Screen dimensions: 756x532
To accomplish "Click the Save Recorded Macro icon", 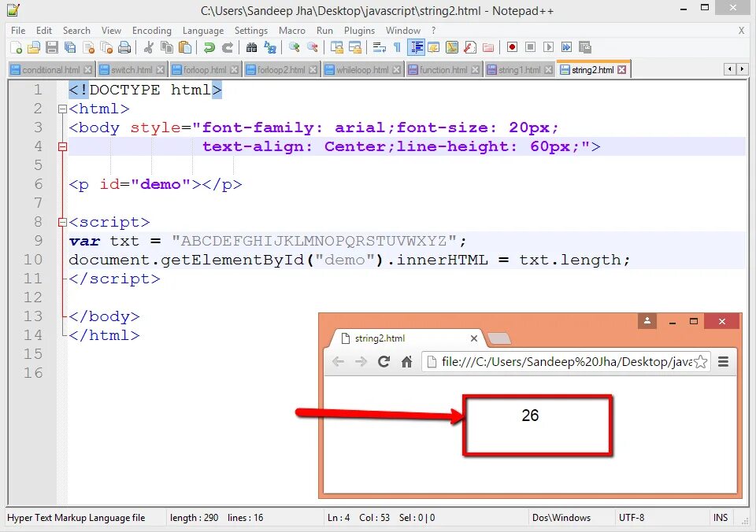I will click(x=585, y=47).
